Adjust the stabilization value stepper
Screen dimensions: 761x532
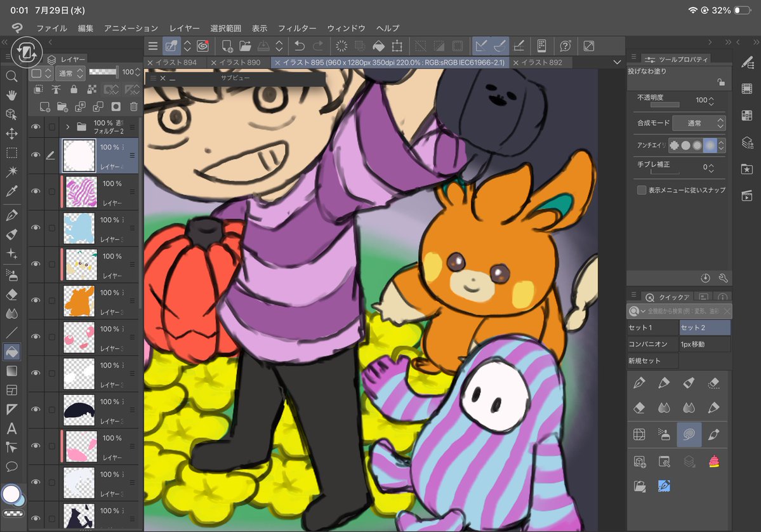point(711,168)
